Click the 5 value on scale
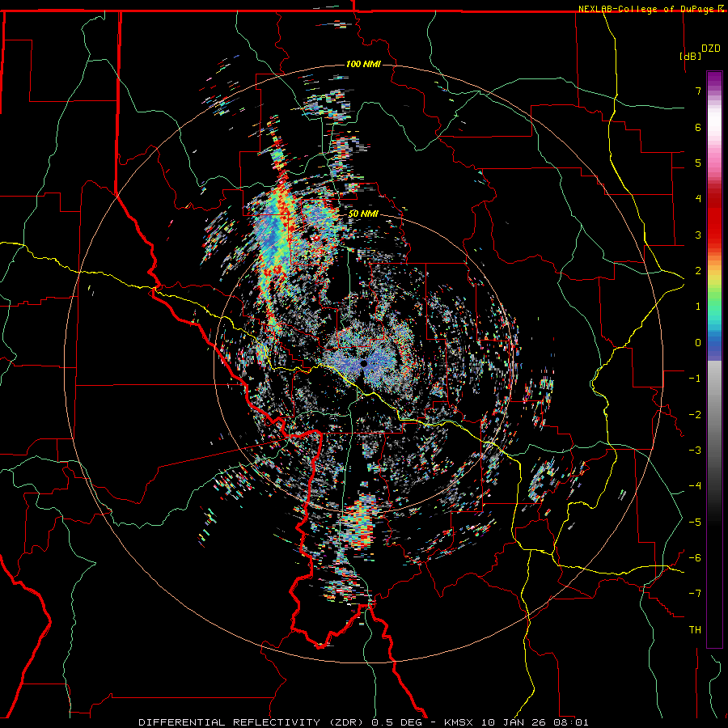728x728 pixels. coord(698,163)
